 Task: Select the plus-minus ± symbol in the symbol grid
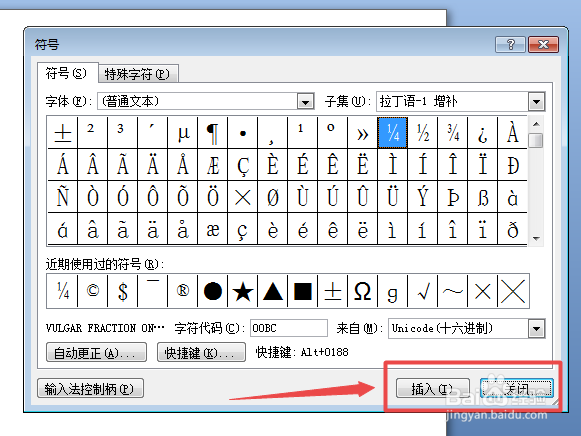tap(63, 133)
